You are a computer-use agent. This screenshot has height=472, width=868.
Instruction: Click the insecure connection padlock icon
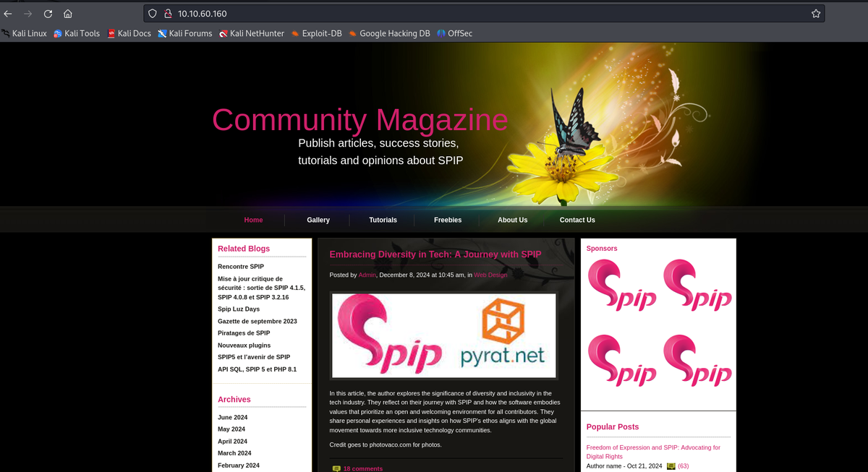(167, 14)
